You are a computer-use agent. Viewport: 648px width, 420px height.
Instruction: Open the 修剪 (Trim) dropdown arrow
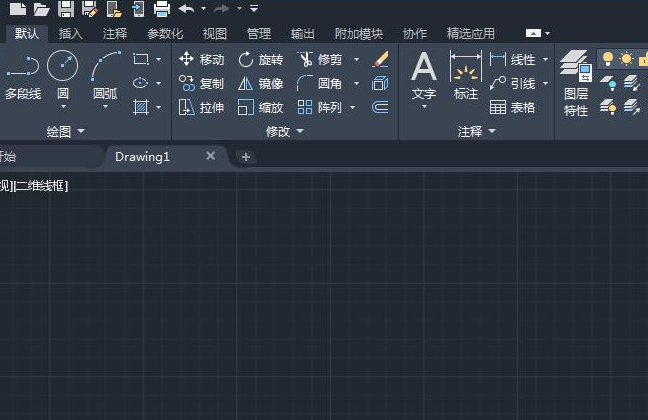click(356, 60)
